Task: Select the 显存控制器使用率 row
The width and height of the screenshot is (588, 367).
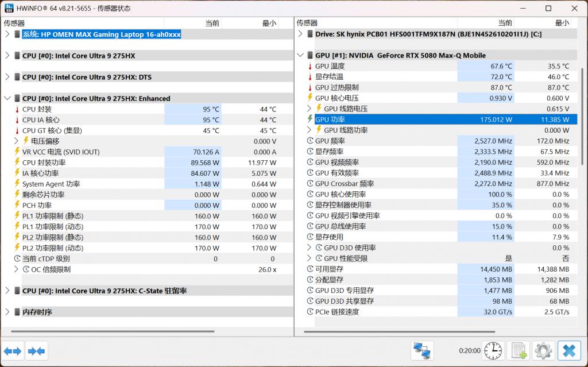Action: tap(442, 205)
